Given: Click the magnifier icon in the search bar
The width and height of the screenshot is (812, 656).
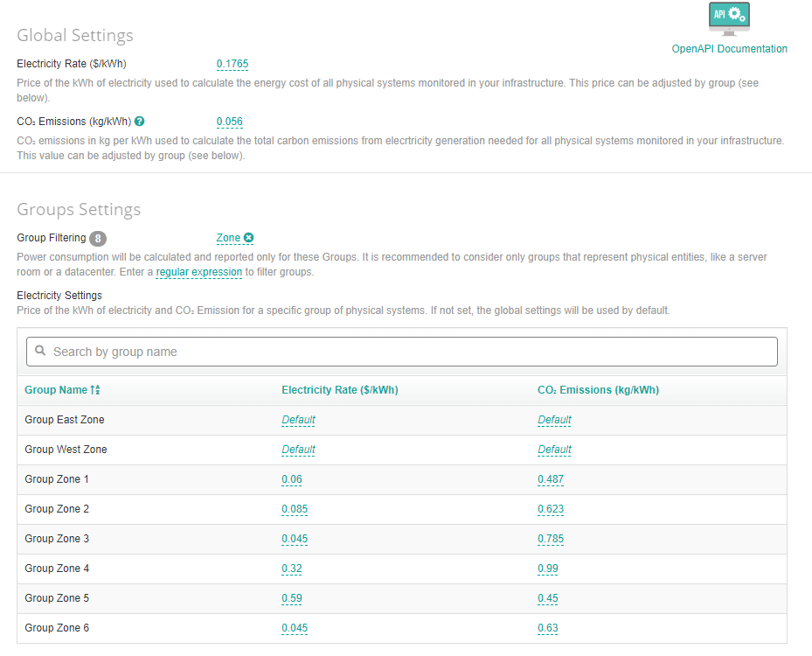Looking at the screenshot, I should click(x=40, y=351).
